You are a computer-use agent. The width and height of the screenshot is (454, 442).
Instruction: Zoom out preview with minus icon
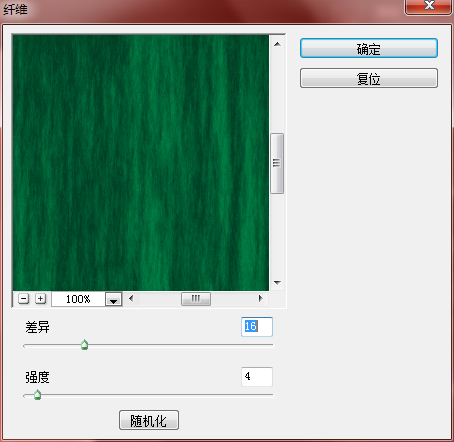[x=24, y=299]
